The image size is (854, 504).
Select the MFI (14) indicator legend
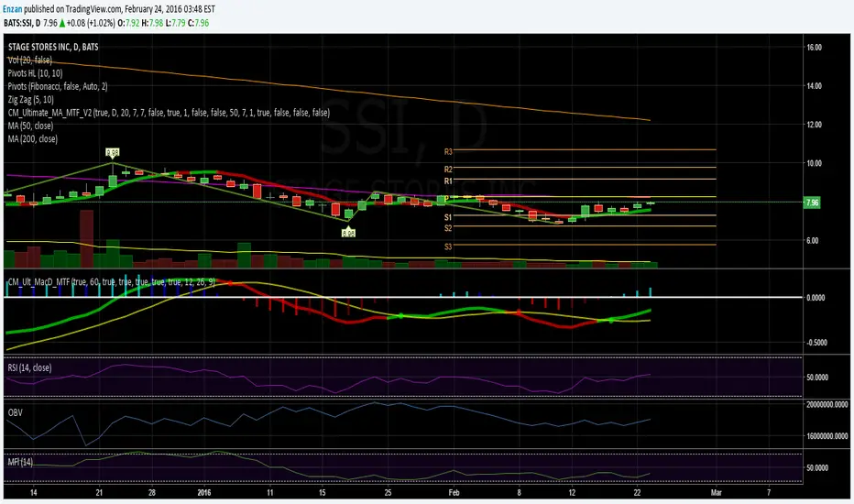[x=20, y=462]
